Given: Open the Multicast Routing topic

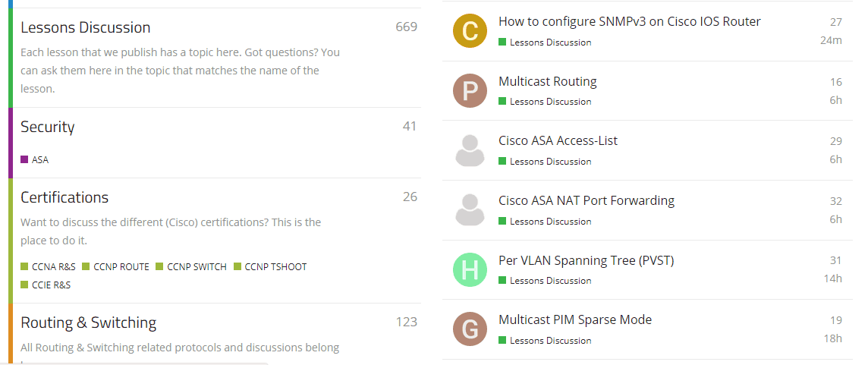Looking at the screenshot, I should (x=547, y=81).
